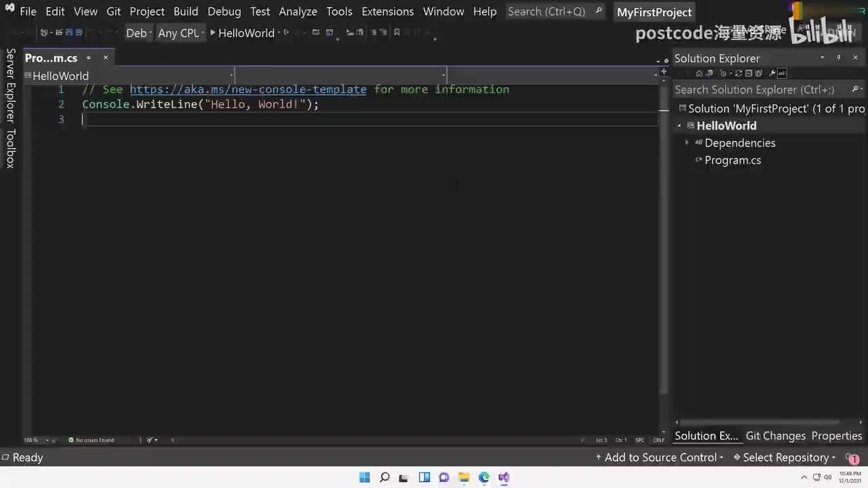Open the Window menu
The height and width of the screenshot is (488, 868).
click(443, 12)
